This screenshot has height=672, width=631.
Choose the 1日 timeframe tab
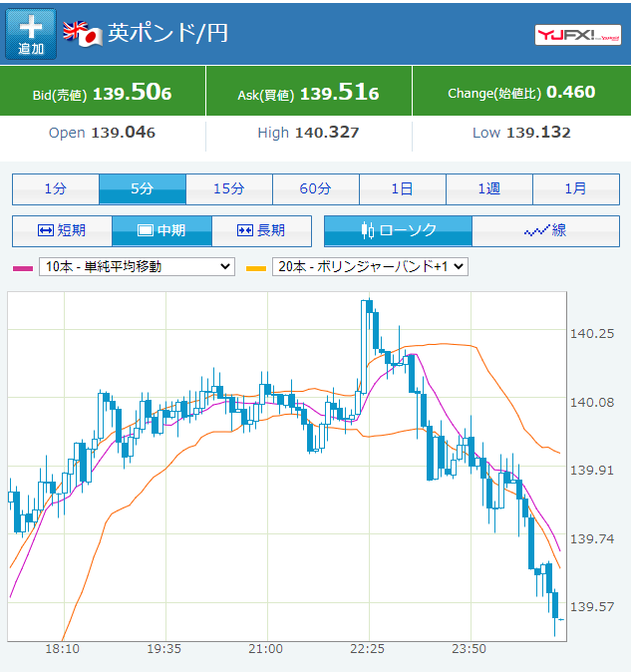point(403,189)
